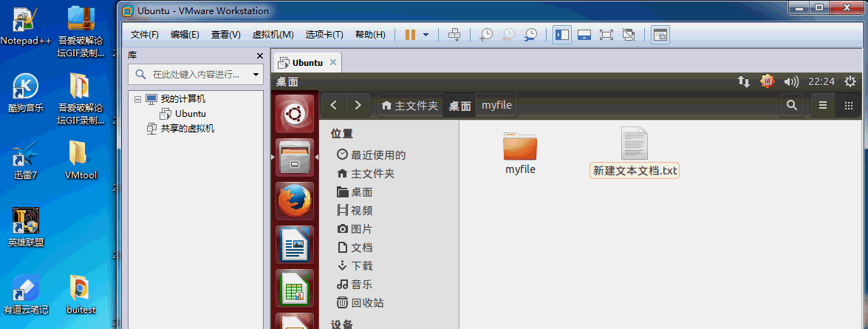Switch to grid view in file manager
Image resolution: width=868 pixels, height=329 pixels.
point(848,105)
